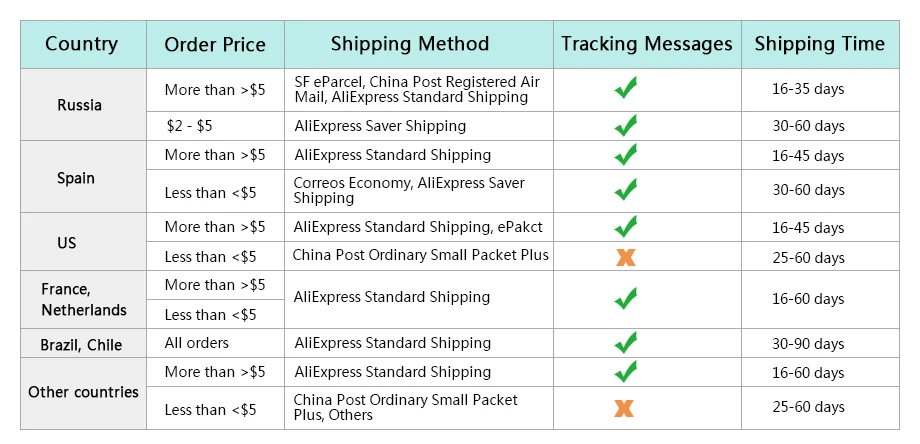920x444 pixels.
Task: Click the 30-90 days shipping time cell
Action: coord(820,343)
